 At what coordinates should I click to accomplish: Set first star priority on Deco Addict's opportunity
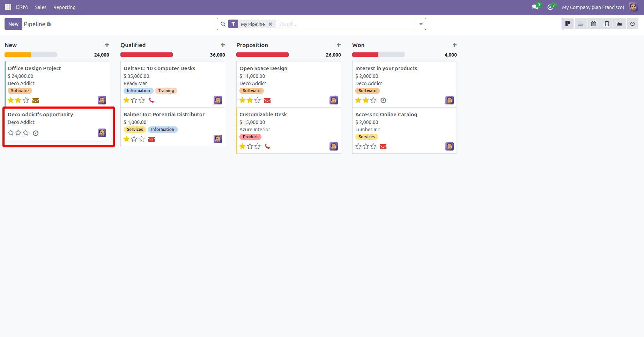(x=11, y=133)
